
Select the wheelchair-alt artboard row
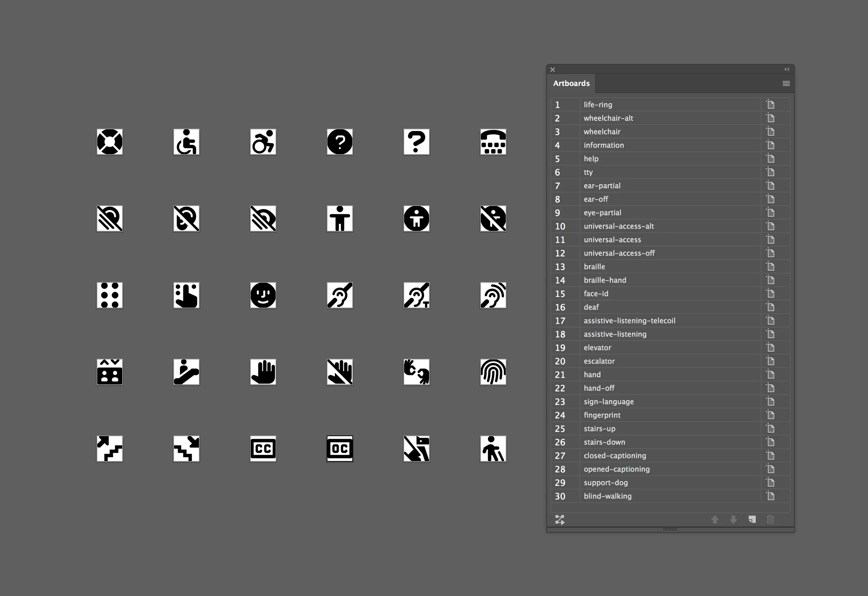point(608,118)
